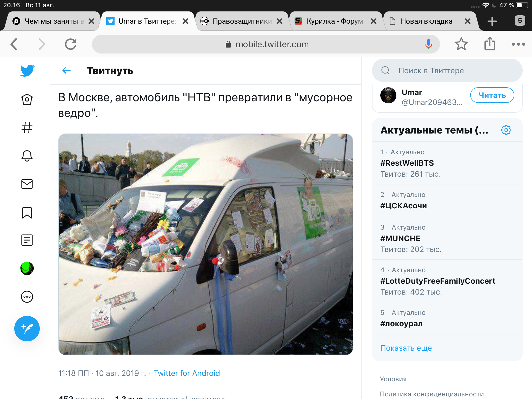Open trends settings gear icon
This screenshot has width=532, height=399.
click(506, 130)
